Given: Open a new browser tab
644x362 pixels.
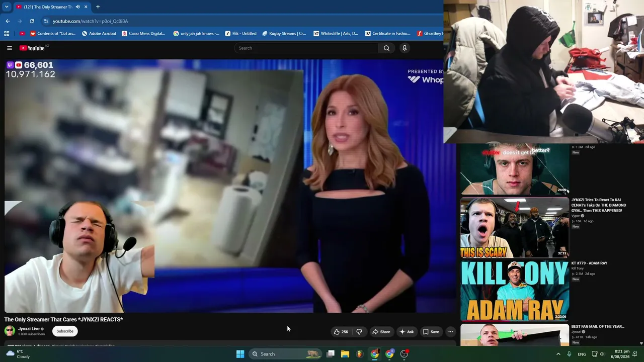Looking at the screenshot, I should 98,7.
